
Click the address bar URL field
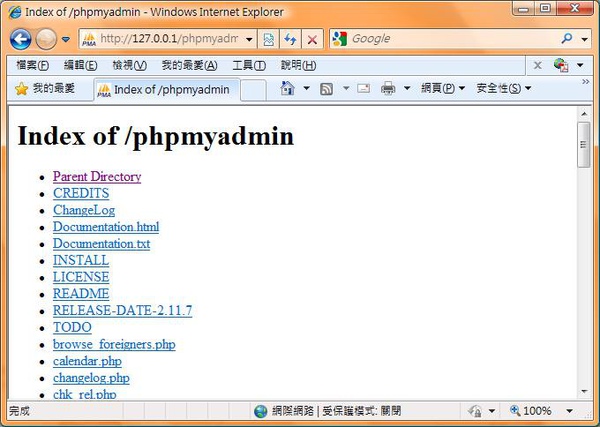tap(168, 39)
